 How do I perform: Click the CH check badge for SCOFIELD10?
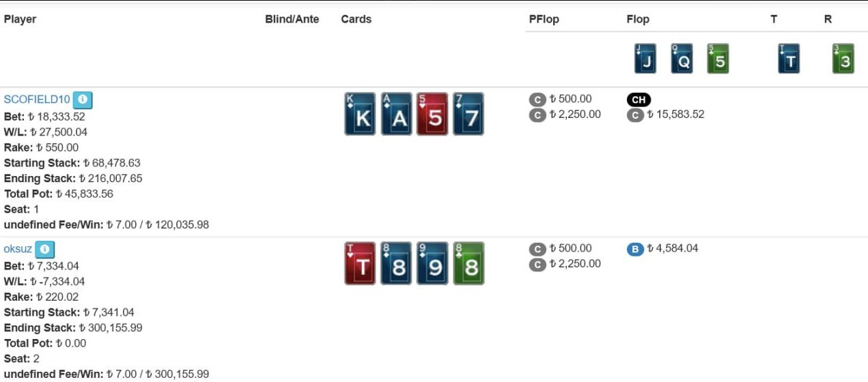pyautogui.click(x=639, y=100)
